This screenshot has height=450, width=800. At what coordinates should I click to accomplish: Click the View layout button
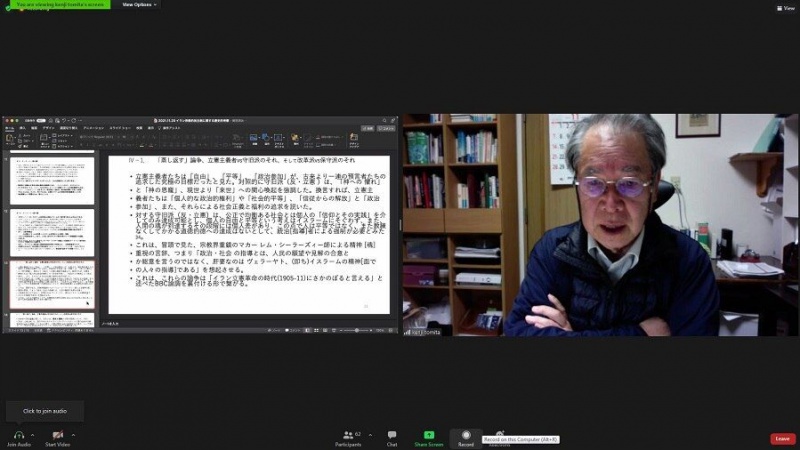pyautogui.click(x=786, y=7)
